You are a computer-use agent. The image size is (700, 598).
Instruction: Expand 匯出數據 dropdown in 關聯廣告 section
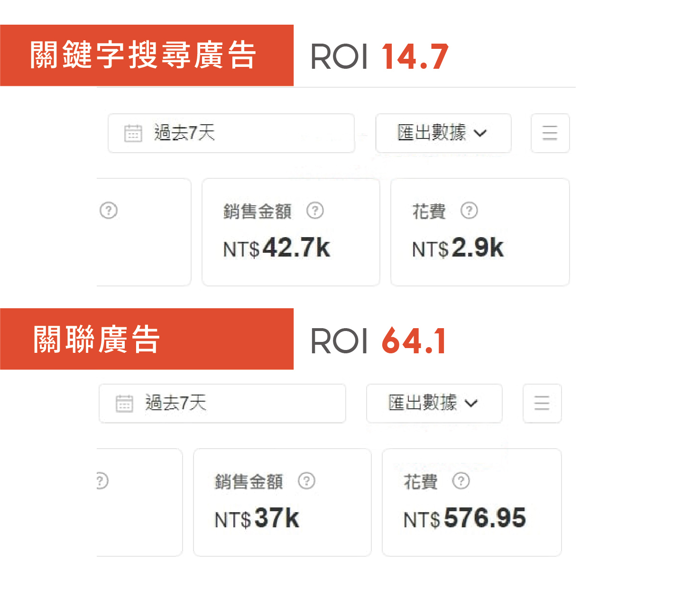pyautogui.click(x=434, y=404)
